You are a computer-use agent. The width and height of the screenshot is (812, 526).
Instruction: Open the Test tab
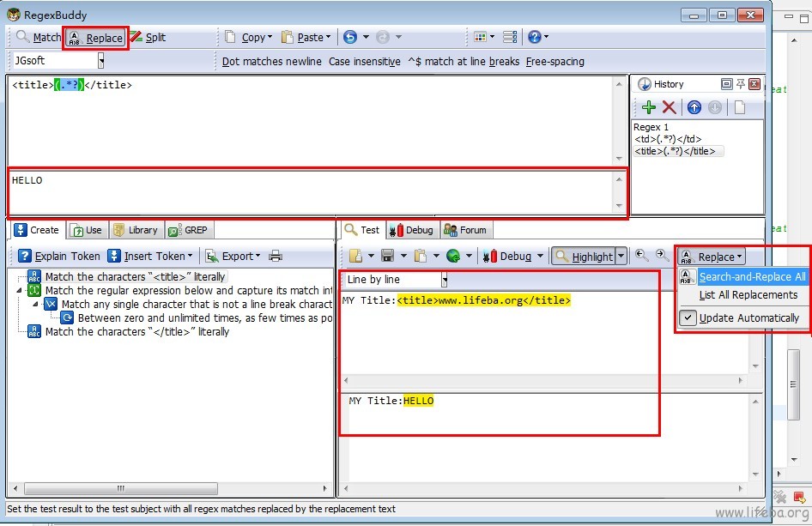click(x=362, y=230)
